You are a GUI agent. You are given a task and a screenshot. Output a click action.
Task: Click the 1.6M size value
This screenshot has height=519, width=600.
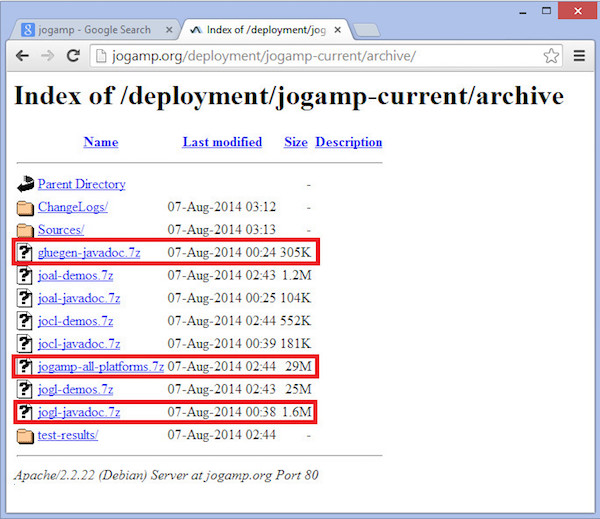(297, 412)
